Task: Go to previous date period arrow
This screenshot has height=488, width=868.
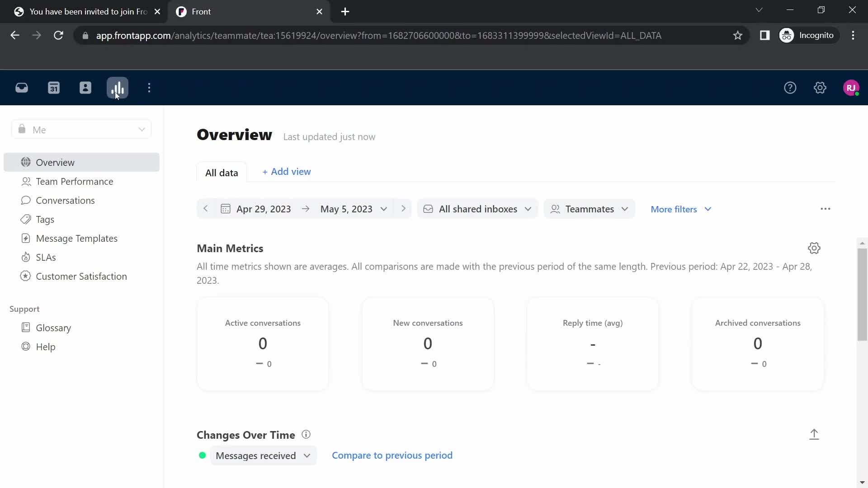Action: (206, 209)
